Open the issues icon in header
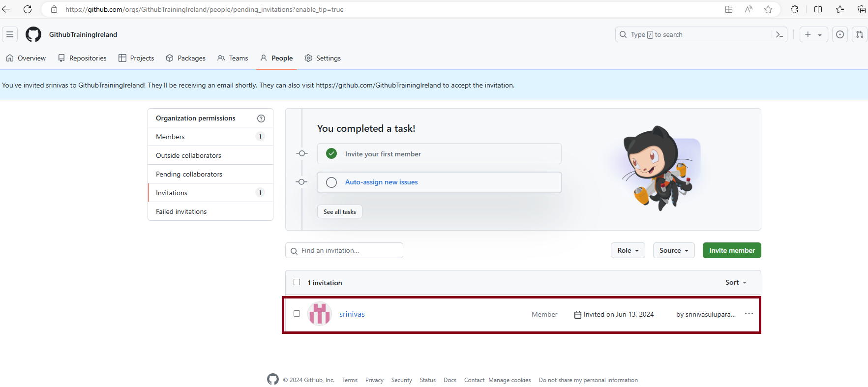The width and height of the screenshot is (868, 387). [840, 34]
